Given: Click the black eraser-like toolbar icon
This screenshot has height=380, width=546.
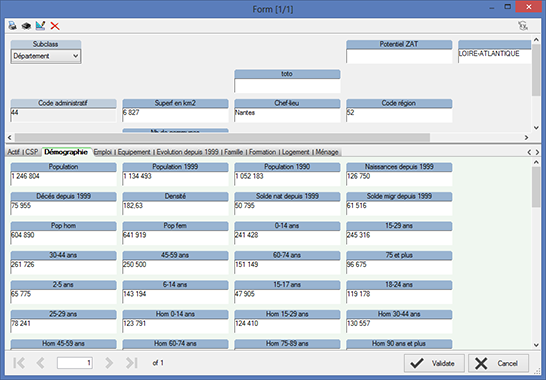Looking at the screenshot, I should coord(26,26).
